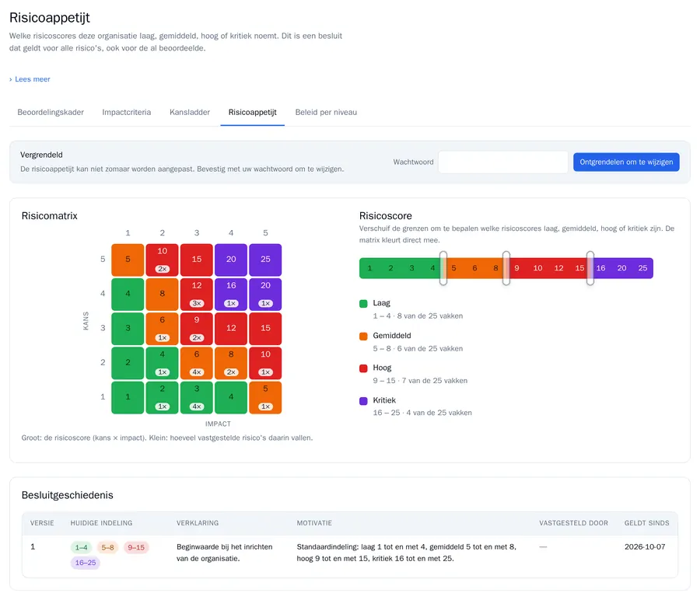The image size is (700, 600).
Task: Go to the Kansladder tab
Action: tap(190, 113)
